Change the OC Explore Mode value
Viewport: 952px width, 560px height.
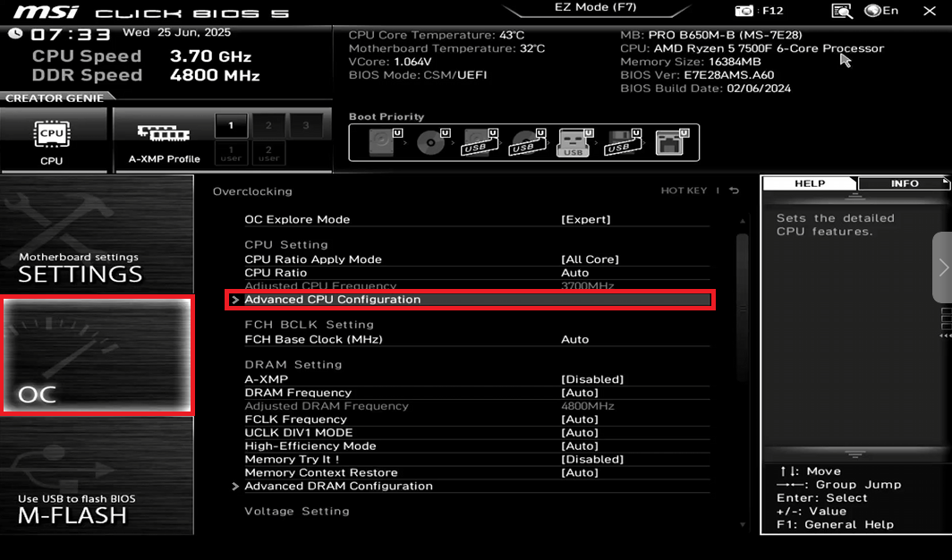pyautogui.click(x=585, y=219)
